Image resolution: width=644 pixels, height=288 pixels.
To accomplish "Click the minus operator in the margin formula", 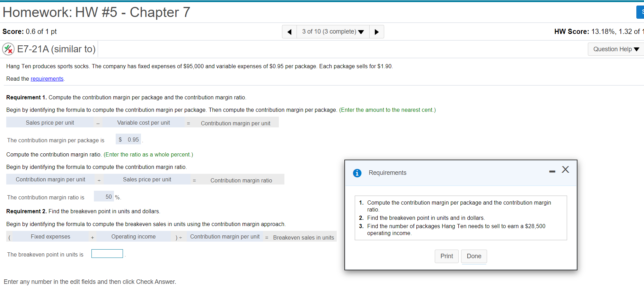I will 98,123.
